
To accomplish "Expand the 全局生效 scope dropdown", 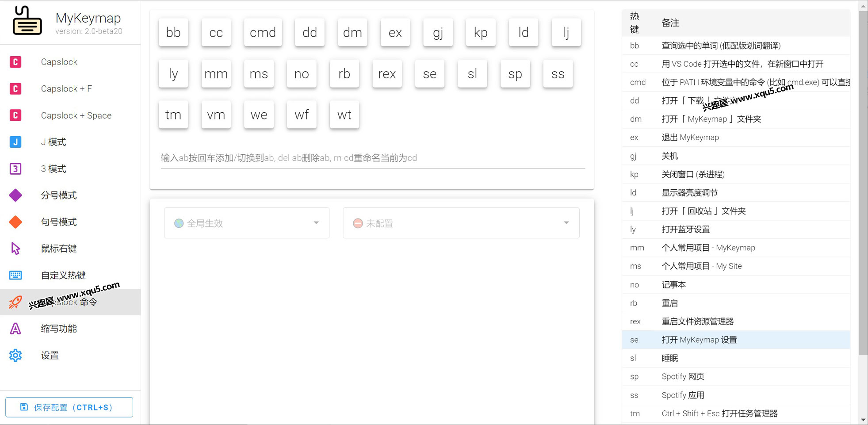I will [x=247, y=223].
